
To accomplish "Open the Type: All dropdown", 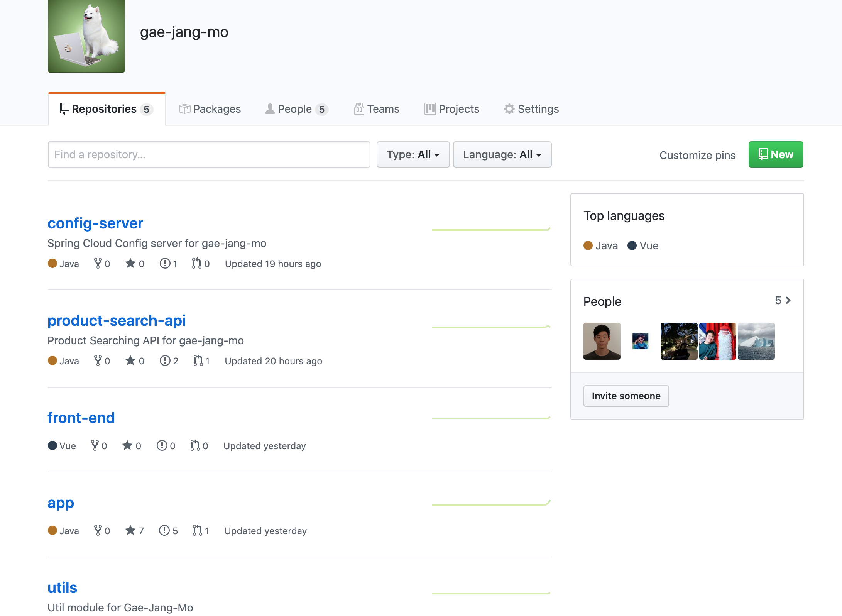I will click(413, 154).
